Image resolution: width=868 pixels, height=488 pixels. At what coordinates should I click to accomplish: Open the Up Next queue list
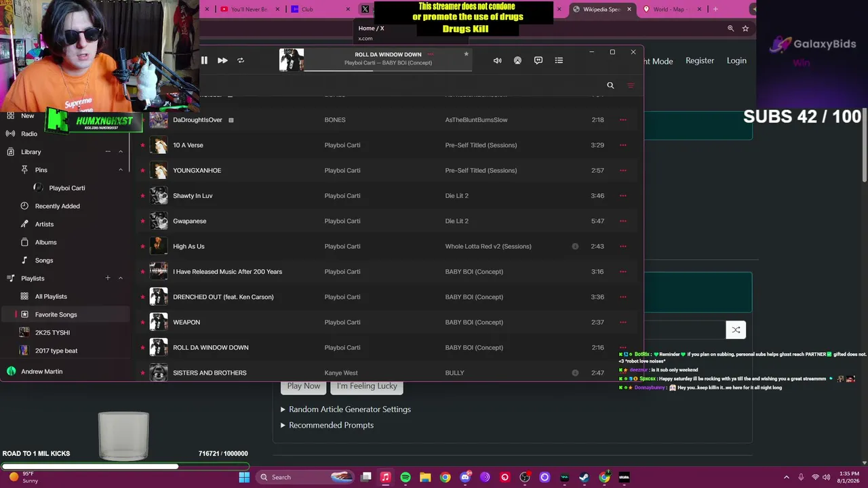click(559, 60)
